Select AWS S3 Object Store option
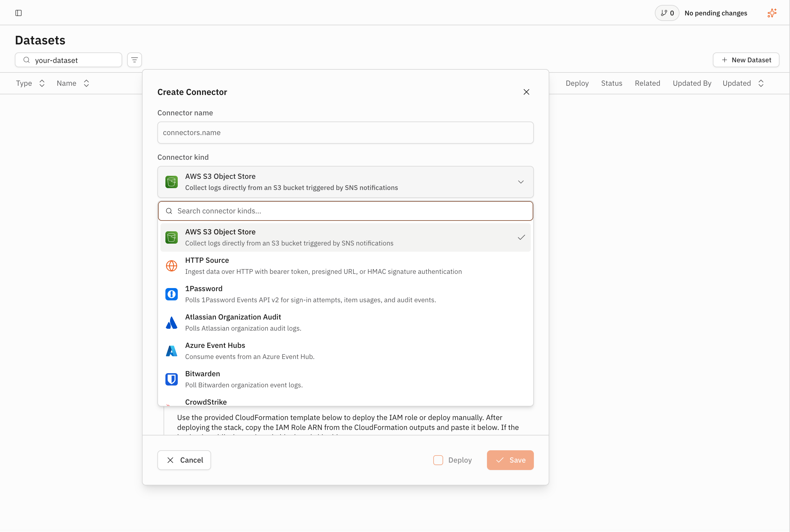The height and width of the screenshot is (532, 790). (x=345, y=237)
